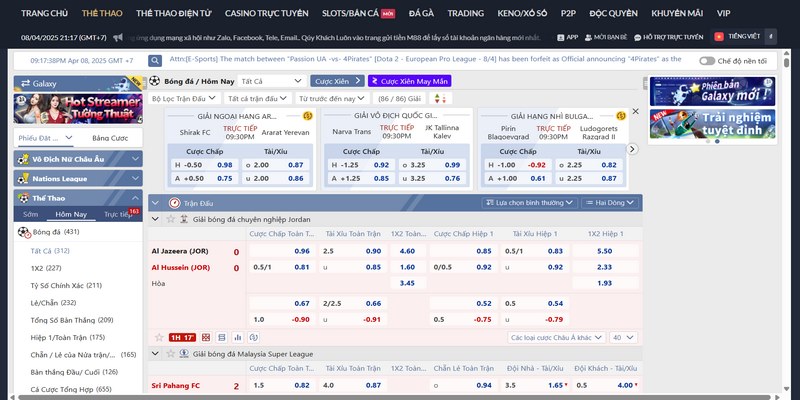Open ĐÁ GÀ menu
Viewport: 800px width, 400px height.
coord(421,13)
